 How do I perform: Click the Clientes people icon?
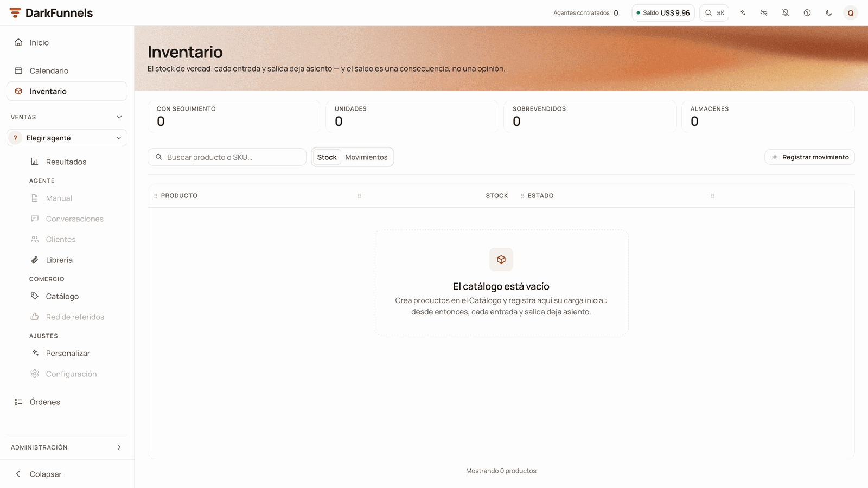[x=35, y=240]
